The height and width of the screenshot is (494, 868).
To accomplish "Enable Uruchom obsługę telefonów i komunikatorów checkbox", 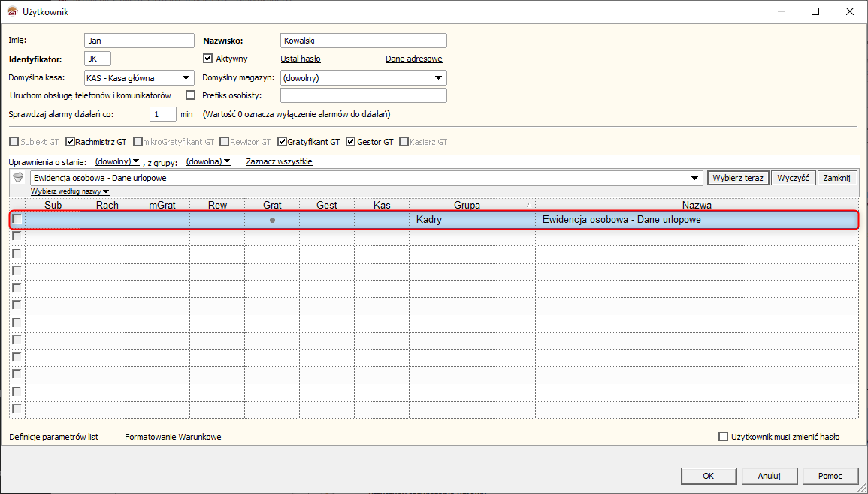I will (x=190, y=95).
